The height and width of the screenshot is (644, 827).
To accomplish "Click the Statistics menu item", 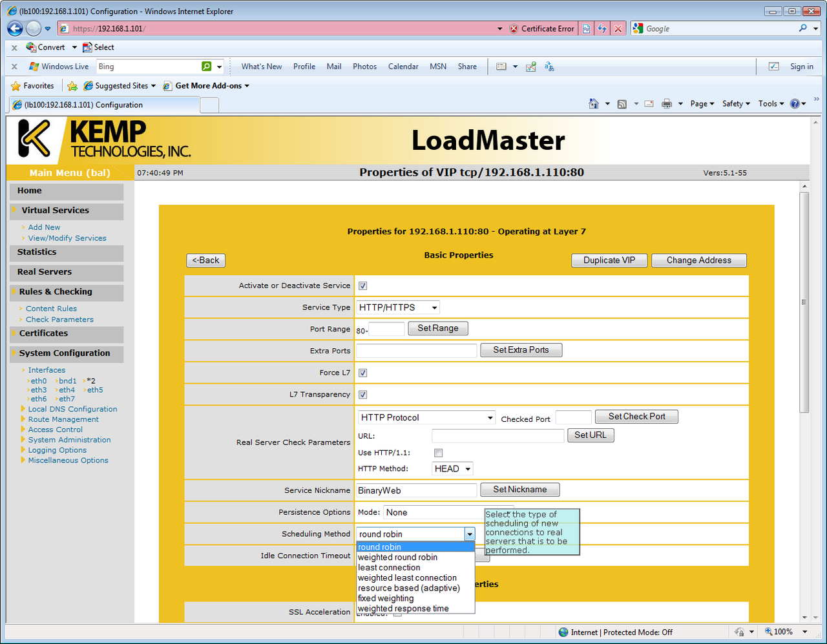I will (67, 253).
